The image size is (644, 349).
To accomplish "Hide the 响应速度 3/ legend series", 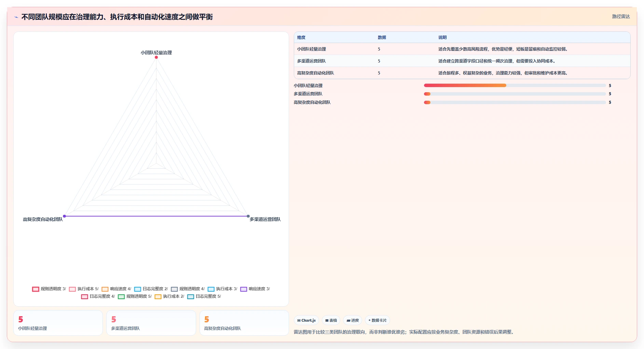I will (x=255, y=289).
